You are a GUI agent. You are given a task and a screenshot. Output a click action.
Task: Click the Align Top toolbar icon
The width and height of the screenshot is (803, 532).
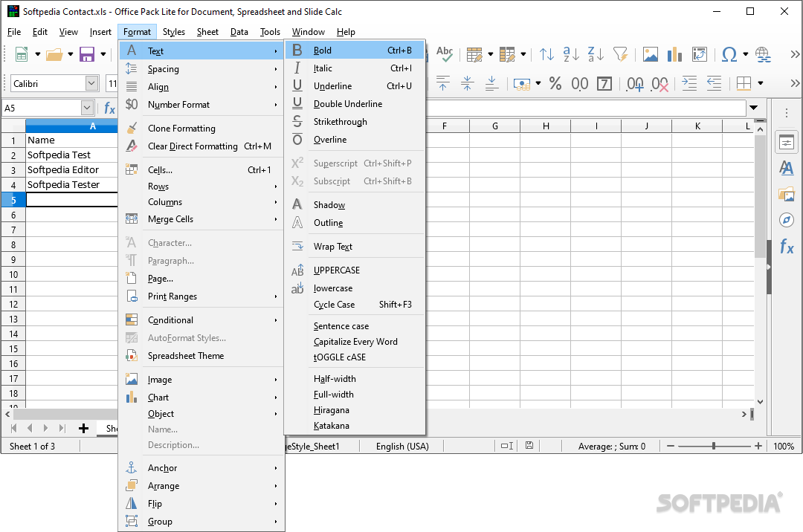tap(443, 83)
